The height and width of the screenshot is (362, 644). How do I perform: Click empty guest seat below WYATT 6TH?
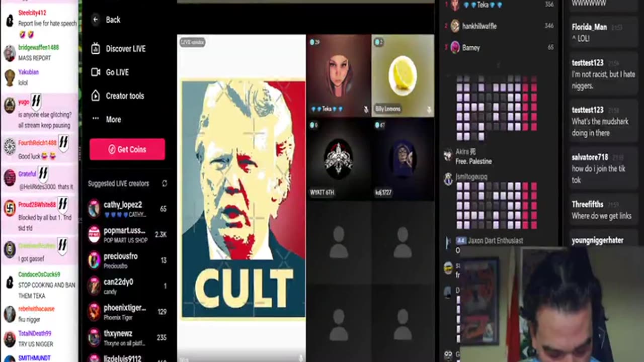339,242
